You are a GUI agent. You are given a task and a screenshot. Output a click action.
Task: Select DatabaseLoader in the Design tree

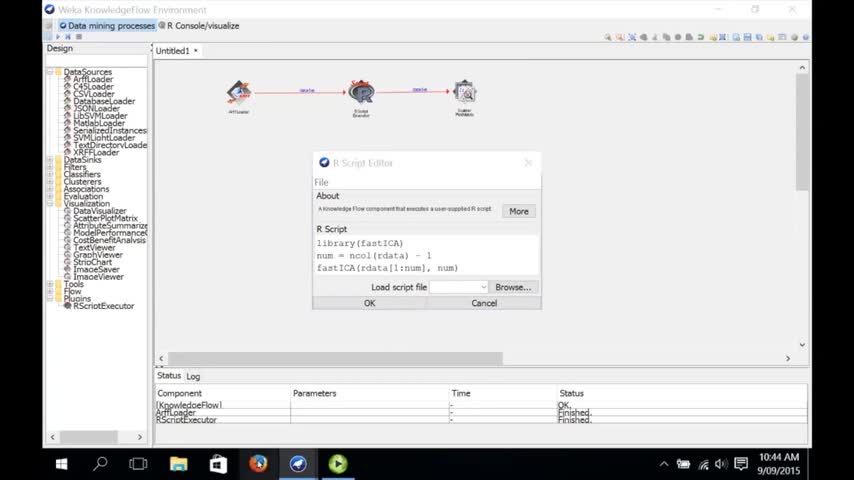tap(104, 101)
